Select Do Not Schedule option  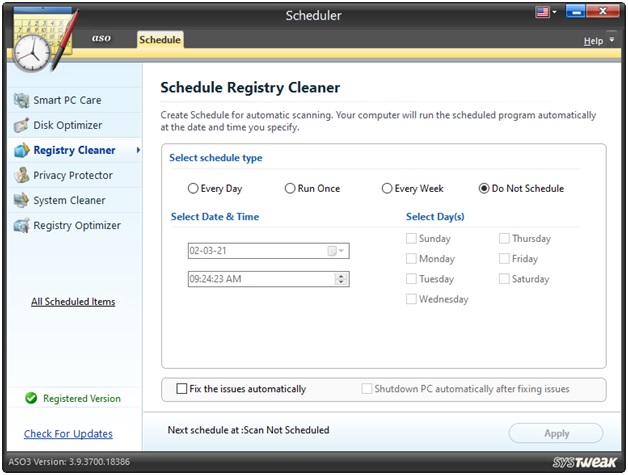[484, 188]
